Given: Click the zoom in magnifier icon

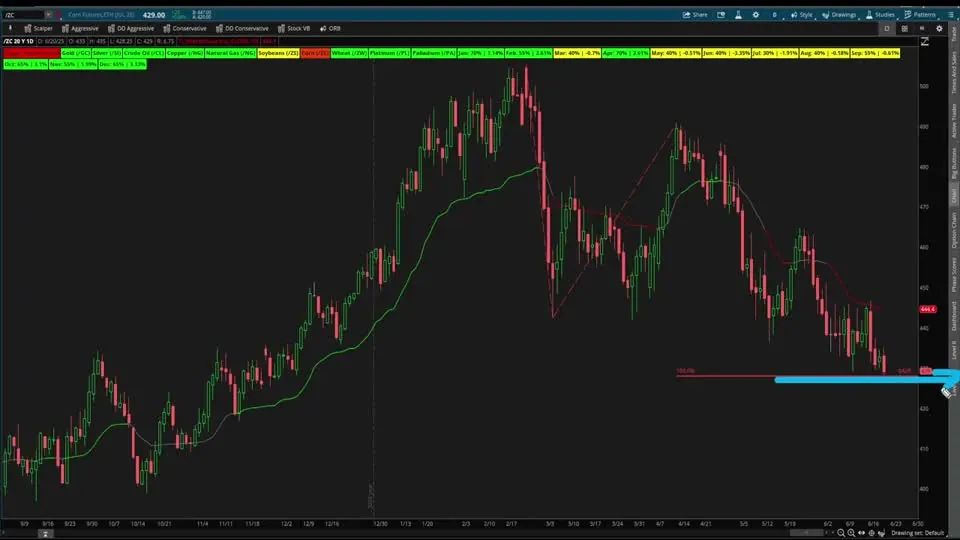Looking at the screenshot, I should (x=851, y=533).
